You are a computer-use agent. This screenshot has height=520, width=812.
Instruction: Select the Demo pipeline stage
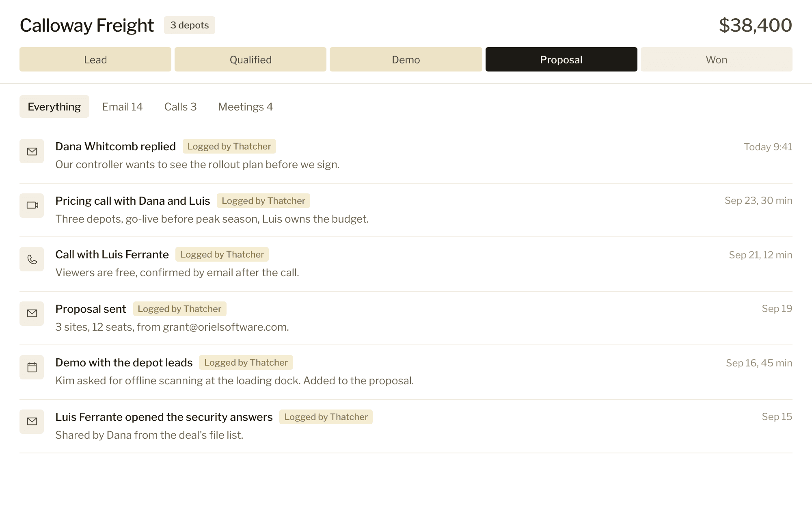click(406, 59)
